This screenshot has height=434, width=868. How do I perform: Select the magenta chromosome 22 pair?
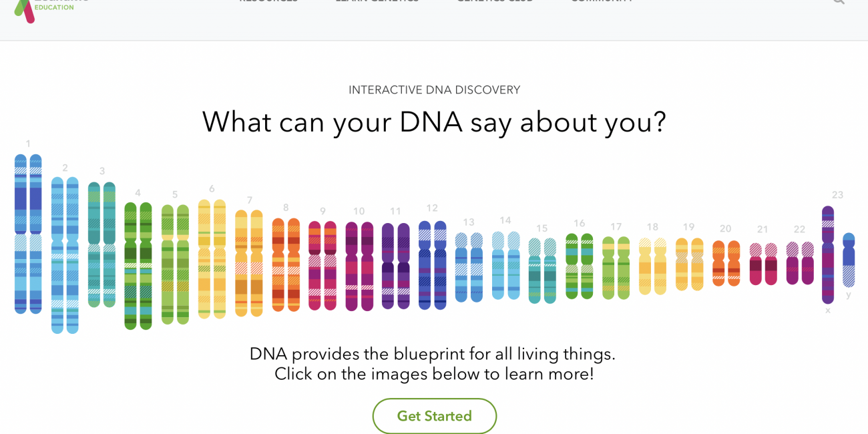point(800,263)
